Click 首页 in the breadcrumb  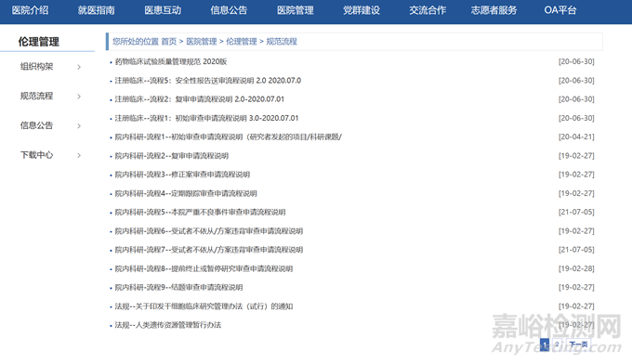pyautogui.click(x=169, y=42)
